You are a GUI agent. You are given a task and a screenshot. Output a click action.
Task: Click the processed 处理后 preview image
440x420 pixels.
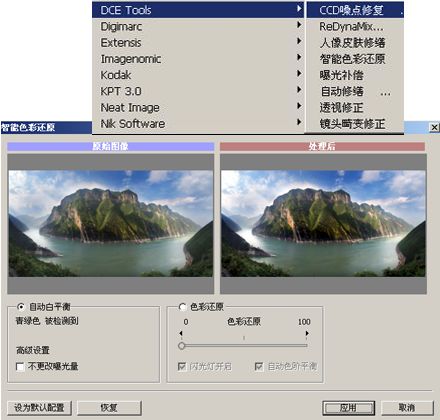pos(323,223)
